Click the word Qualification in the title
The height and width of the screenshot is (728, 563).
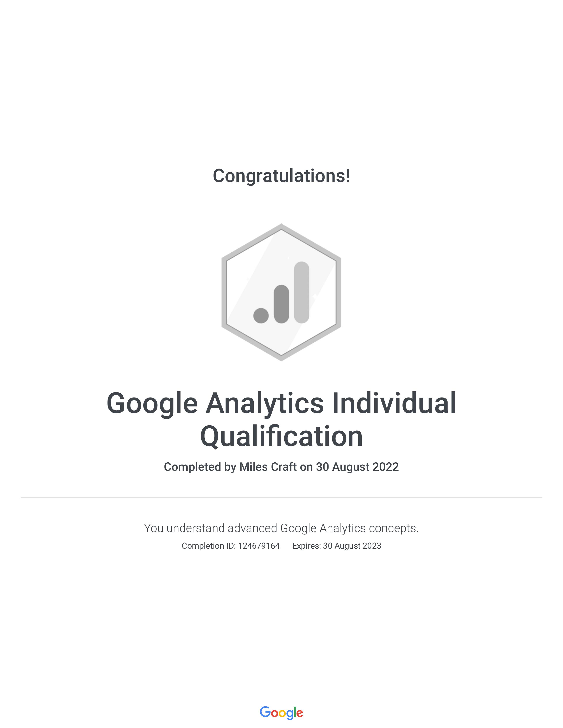click(281, 437)
